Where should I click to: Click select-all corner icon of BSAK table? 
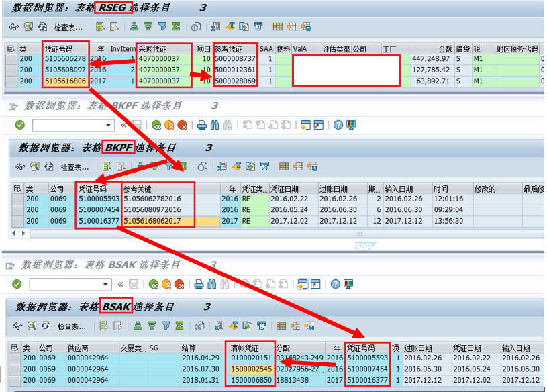tap(14, 348)
